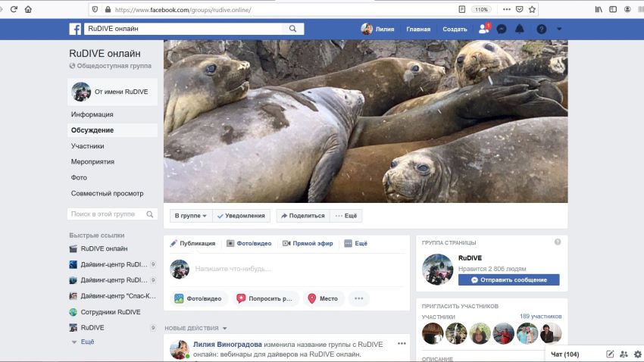The width and height of the screenshot is (644, 362).
Task: Open post options three dots on Лилия's post
Action: coord(402,344)
